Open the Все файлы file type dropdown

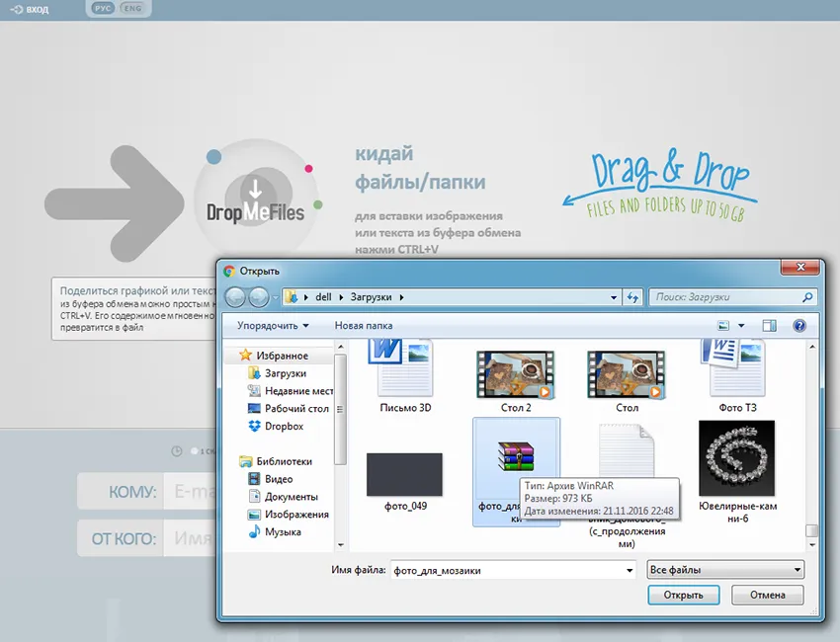point(726,570)
